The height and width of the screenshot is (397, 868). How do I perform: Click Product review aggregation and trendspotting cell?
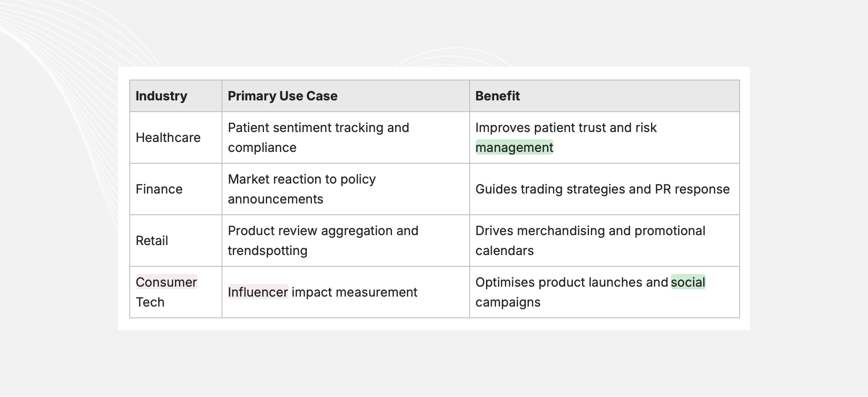tap(323, 241)
